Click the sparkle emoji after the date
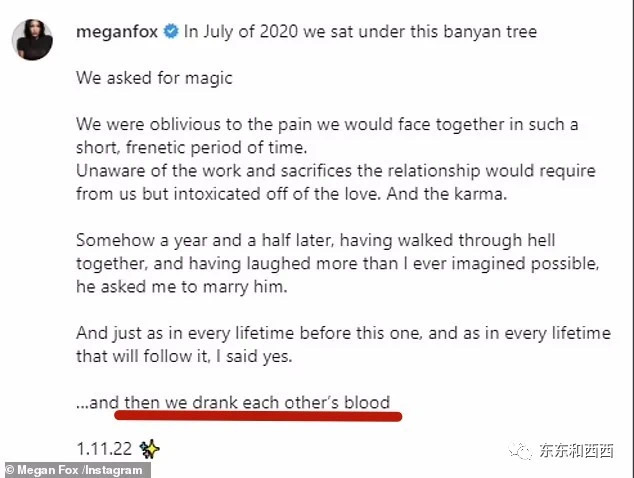Viewport: 634px width, 478px height. [x=151, y=448]
